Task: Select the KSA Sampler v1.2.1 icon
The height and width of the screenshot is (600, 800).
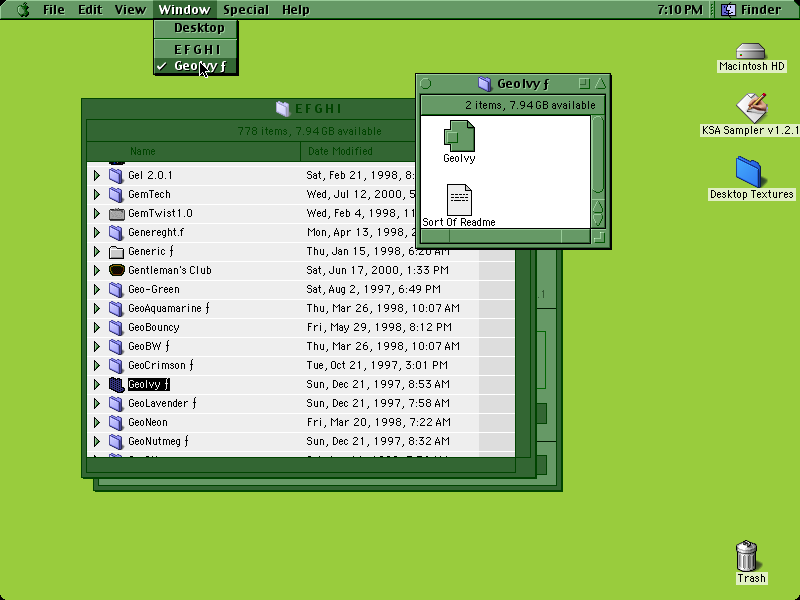Action: click(x=752, y=108)
